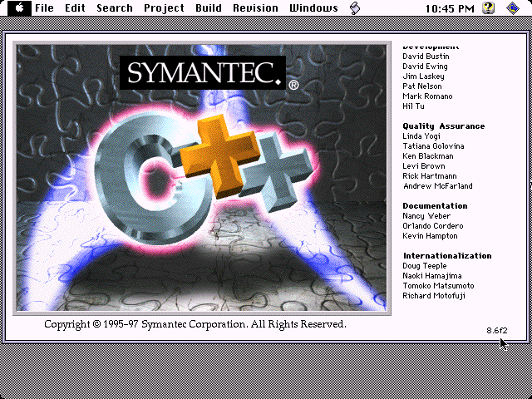
Task: Click the name Richard Motofuji
Action: [434, 296]
